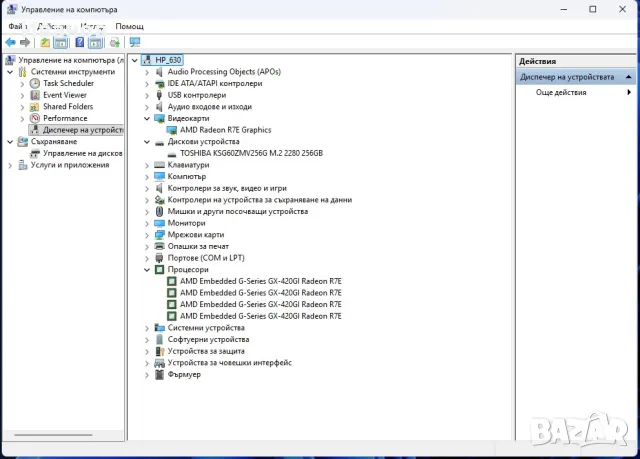Select TOSHIBA KSG60ZMV256G disk drive
The image size is (640, 459).
251,153
